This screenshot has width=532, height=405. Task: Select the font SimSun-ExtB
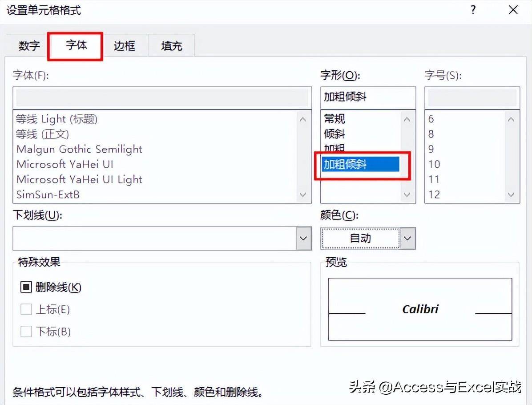pyautogui.click(x=48, y=194)
